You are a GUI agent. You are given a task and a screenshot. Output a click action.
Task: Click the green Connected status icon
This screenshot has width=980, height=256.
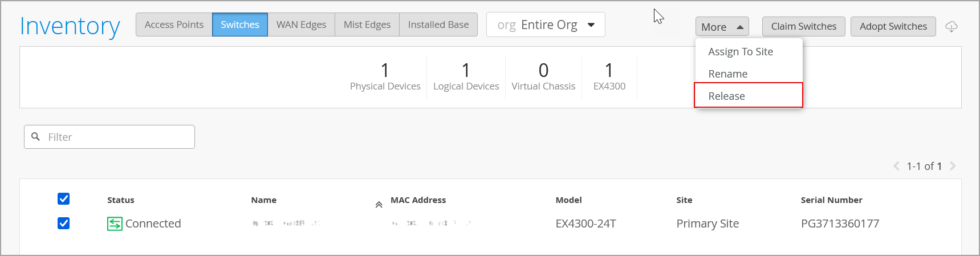[x=115, y=224]
